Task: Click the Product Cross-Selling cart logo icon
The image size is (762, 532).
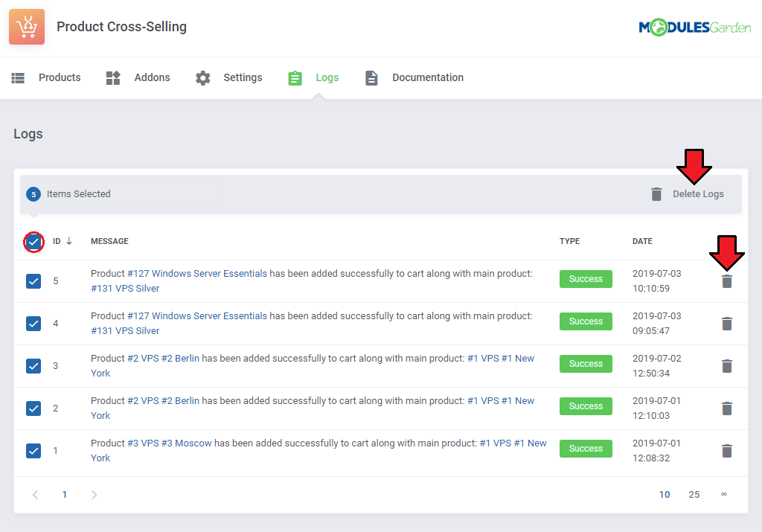Action: click(x=27, y=27)
